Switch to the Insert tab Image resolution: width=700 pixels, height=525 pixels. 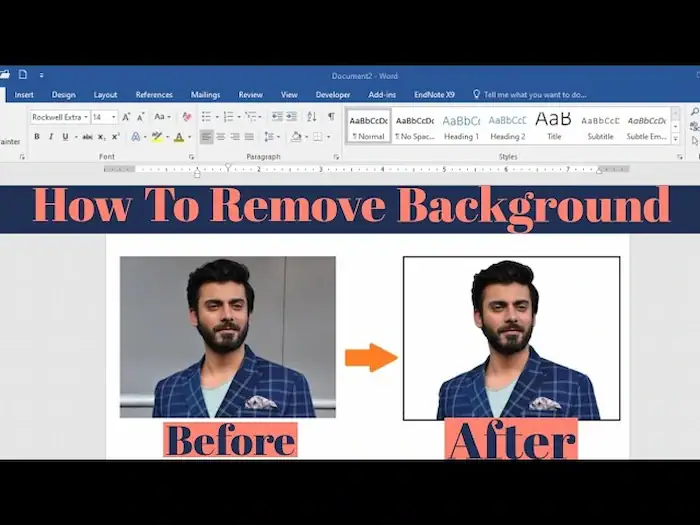(24, 95)
